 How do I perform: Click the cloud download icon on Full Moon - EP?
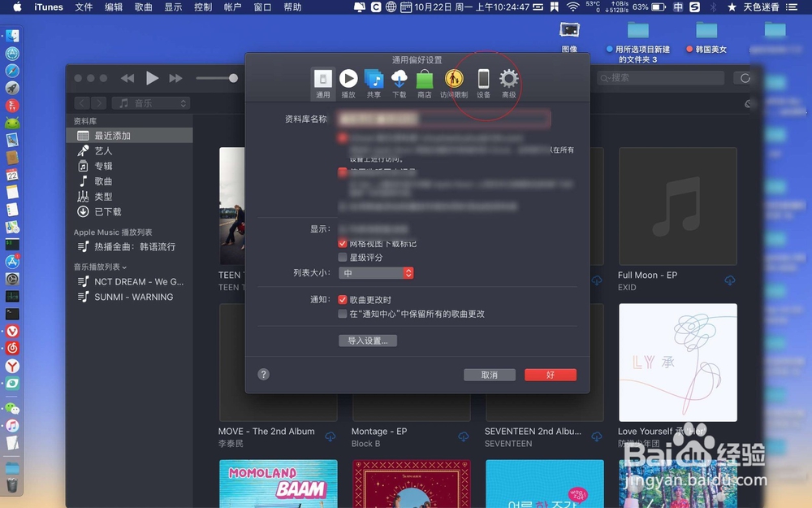pos(730,280)
